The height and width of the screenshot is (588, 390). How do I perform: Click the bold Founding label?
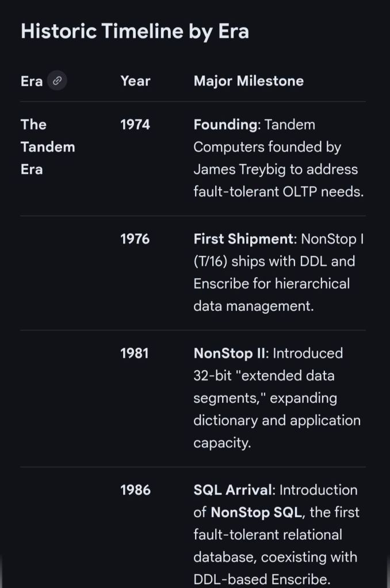[x=225, y=124]
